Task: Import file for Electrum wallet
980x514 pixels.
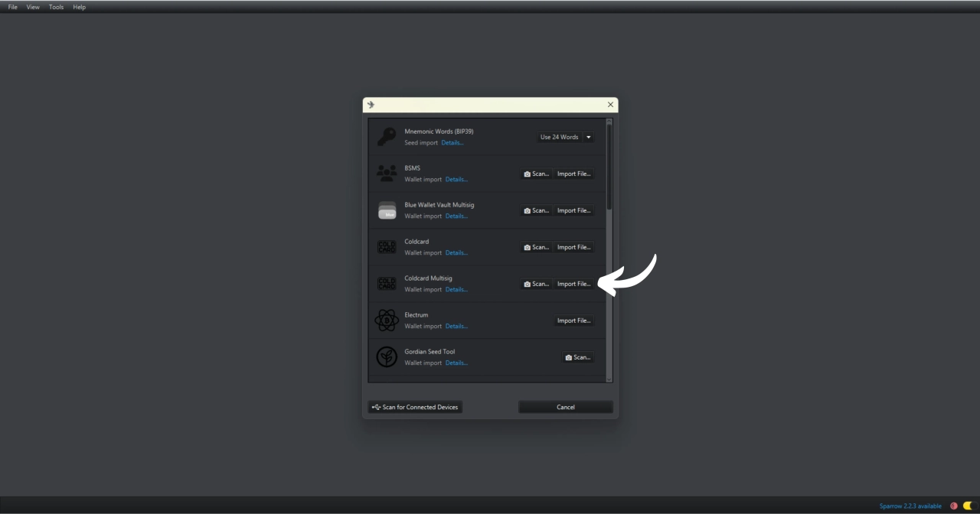Action: [x=574, y=320]
